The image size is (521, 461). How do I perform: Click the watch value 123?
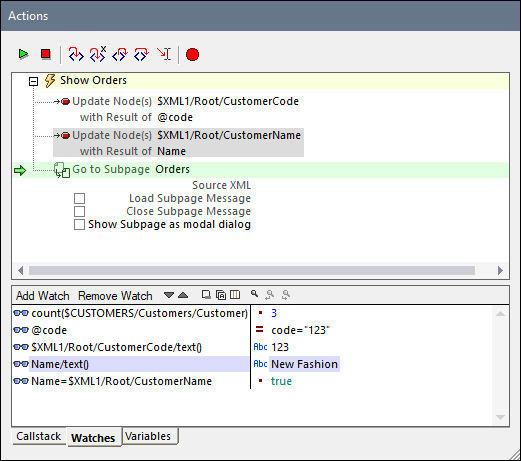coord(280,347)
